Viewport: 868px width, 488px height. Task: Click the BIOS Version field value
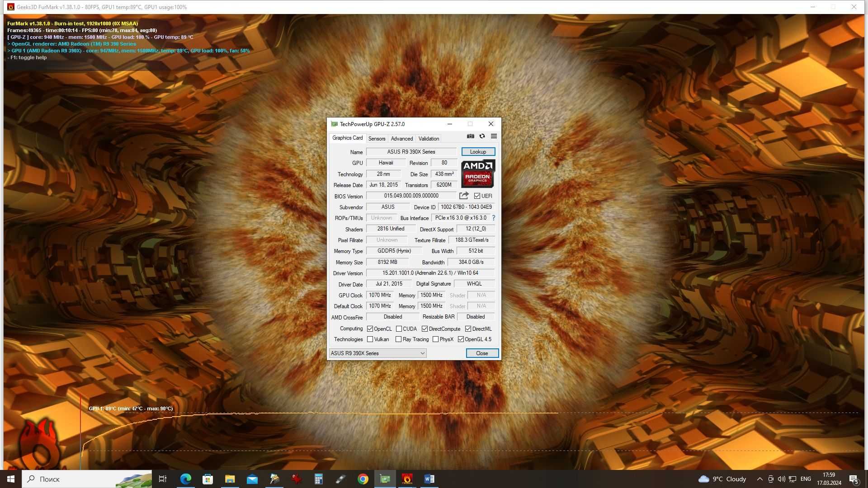(411, 196)
